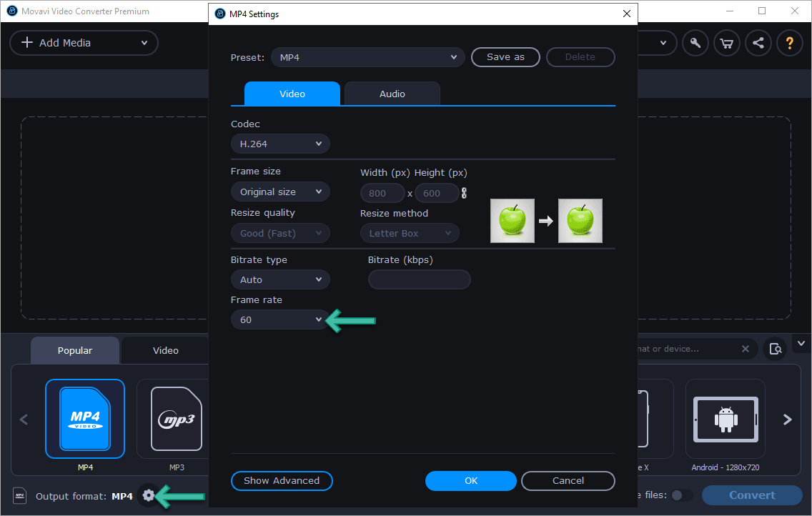812x516 pixels.
Task: Close the MP4 Settings dialog
Action: tap(627, 14)
